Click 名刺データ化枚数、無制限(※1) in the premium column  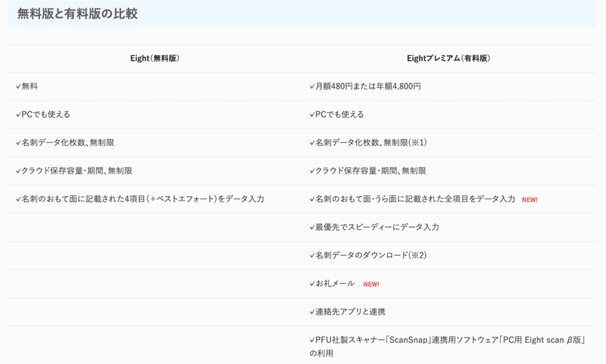[x=368, y=142]
